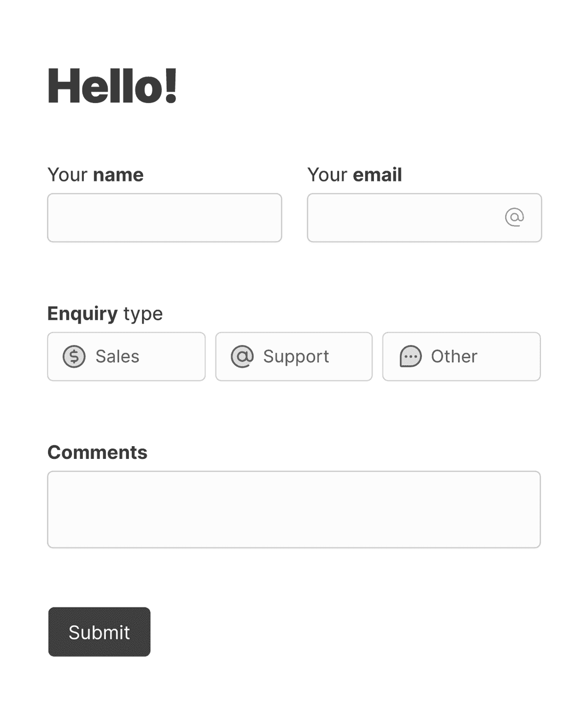Click the Enquiry type section label

[x=104, y=313]
